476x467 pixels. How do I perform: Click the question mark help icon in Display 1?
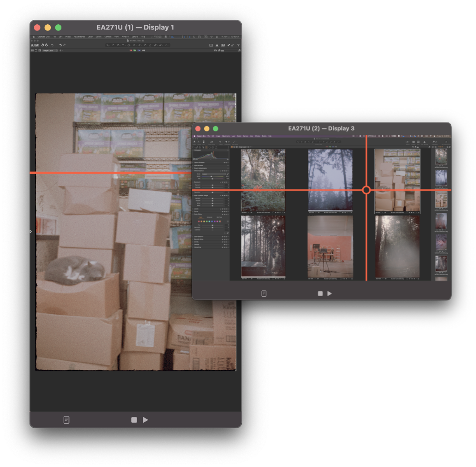(x=238, y=45)
